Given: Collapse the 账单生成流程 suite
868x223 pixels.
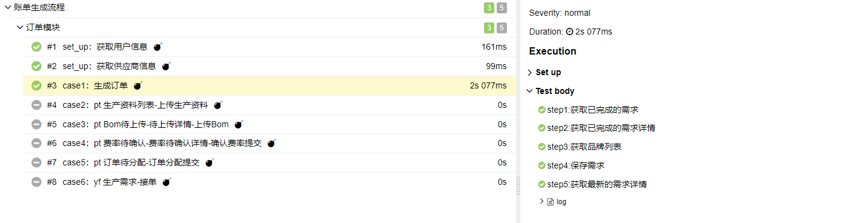Looking at the screenshot, I should pyautogui.click(x=7, y=8).
